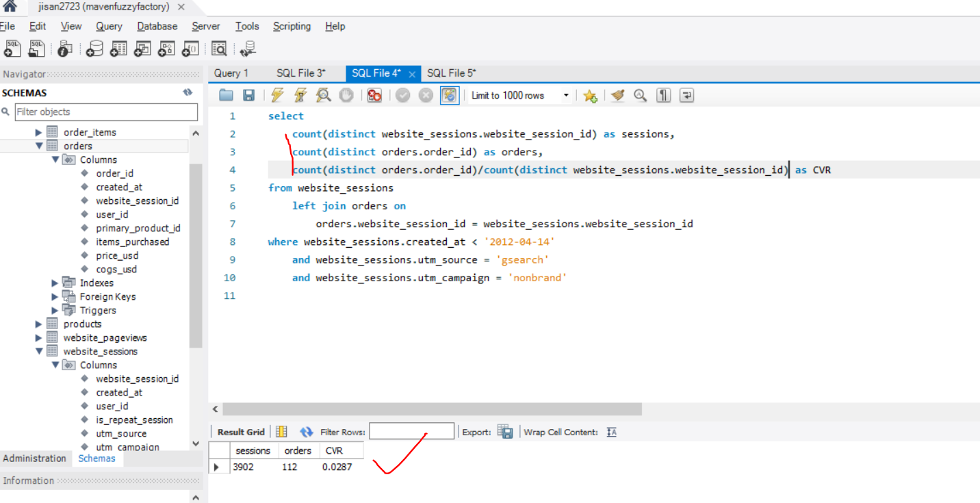Select the primary_product_id column
This screenshot has width=980, height=503.
point(138,228)
